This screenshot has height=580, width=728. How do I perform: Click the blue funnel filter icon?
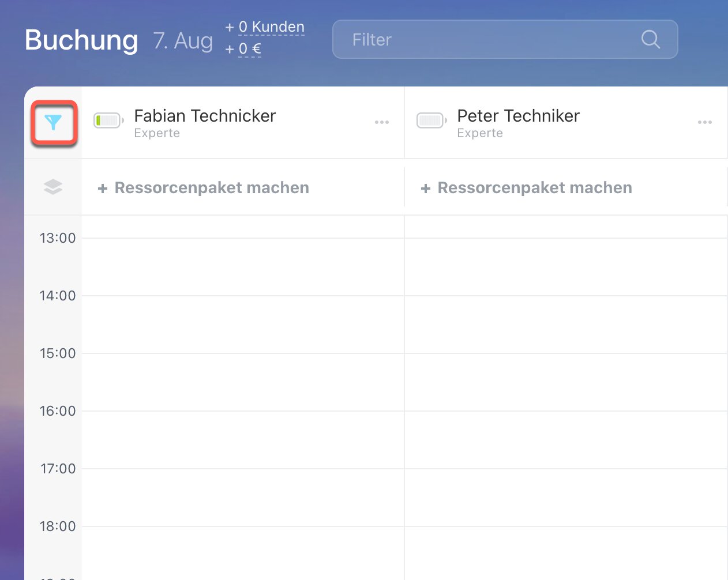coord(53,122)
